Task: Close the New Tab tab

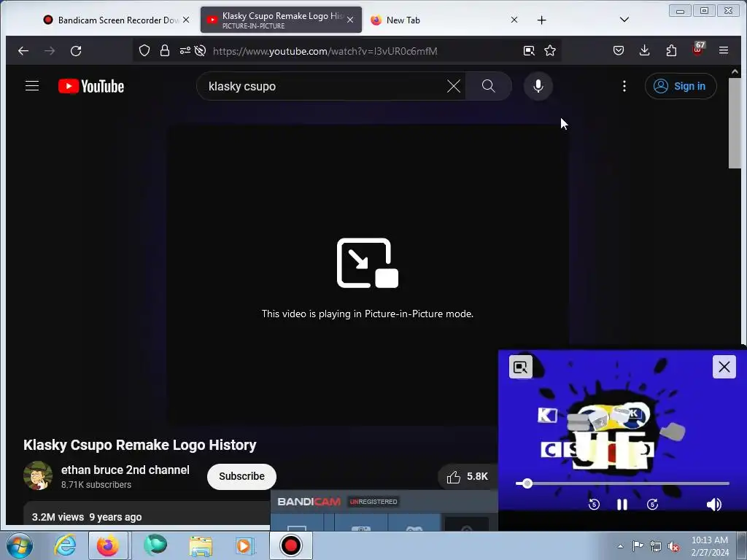Action: 514,20
